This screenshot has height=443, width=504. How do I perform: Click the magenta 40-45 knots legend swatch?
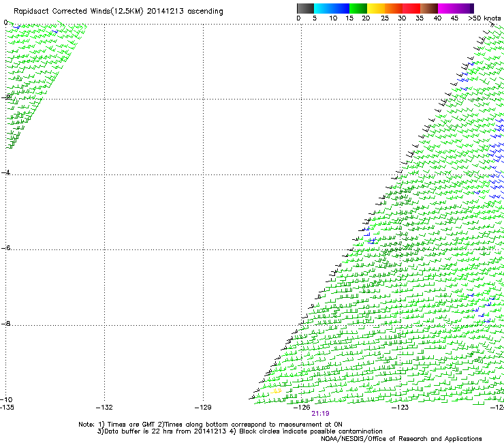[x=447, y=8]
